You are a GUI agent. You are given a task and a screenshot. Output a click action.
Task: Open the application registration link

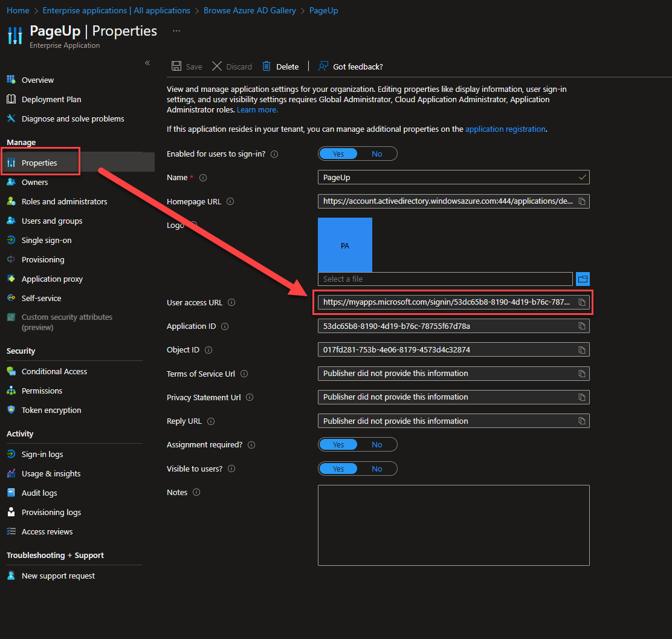pyautogui.click(x=505, y=129)
